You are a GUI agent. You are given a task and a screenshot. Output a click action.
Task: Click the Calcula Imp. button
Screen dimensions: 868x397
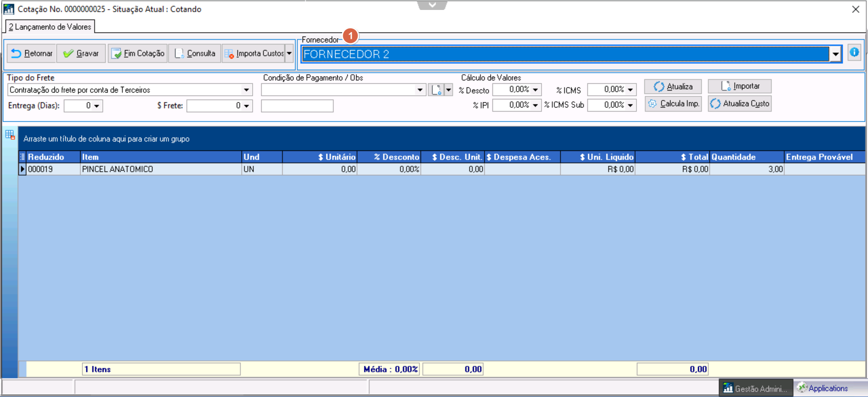(x=673, y=104)
